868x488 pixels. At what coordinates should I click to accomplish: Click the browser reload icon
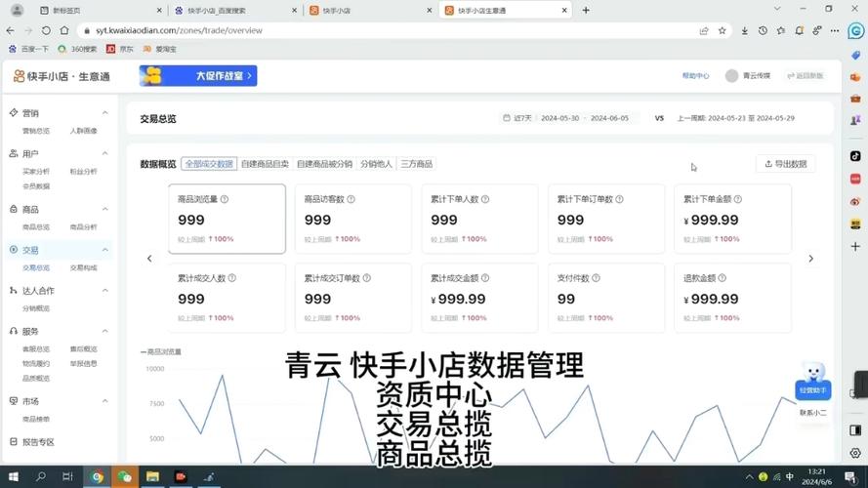pos(46,30)
